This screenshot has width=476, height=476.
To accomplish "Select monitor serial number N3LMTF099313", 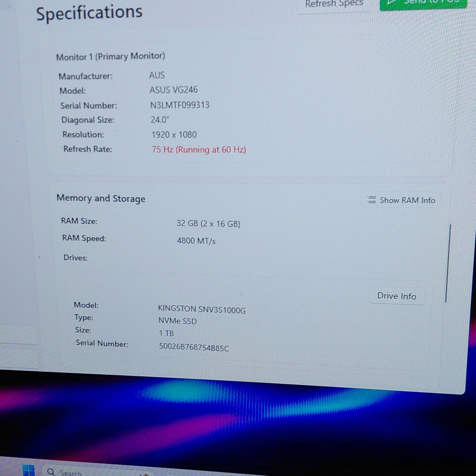I will (x=180, y=105).
